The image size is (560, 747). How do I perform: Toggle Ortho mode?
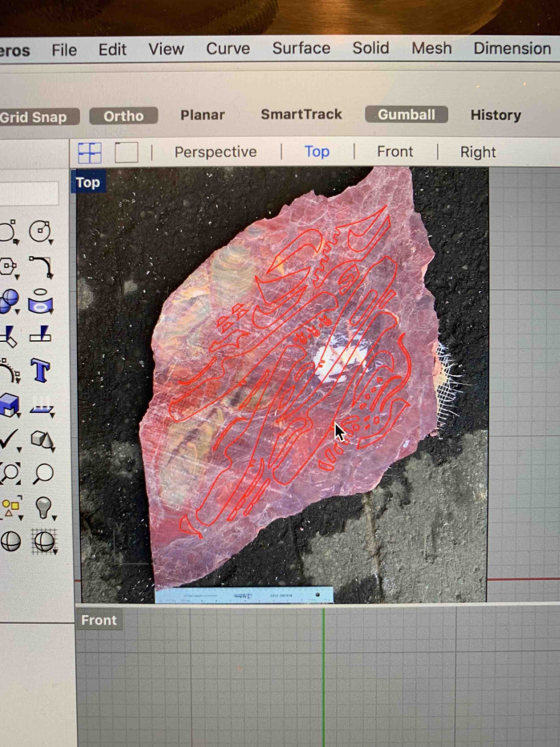pos(124,116)
